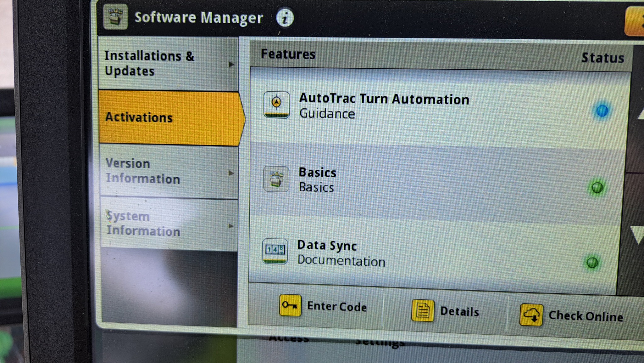Expand the Version Information arrow
Screen dimensions: 644x363
coord(231,173)
